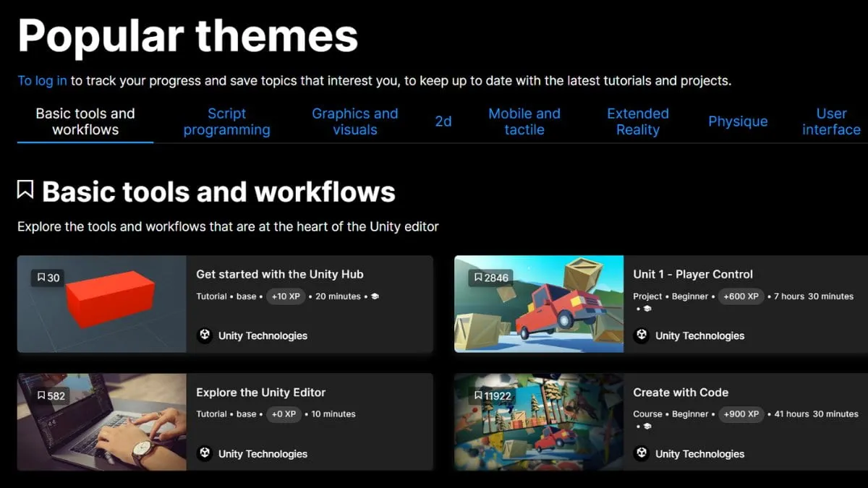Switch to the Script programming tab
868x488 pixels.
226,121
